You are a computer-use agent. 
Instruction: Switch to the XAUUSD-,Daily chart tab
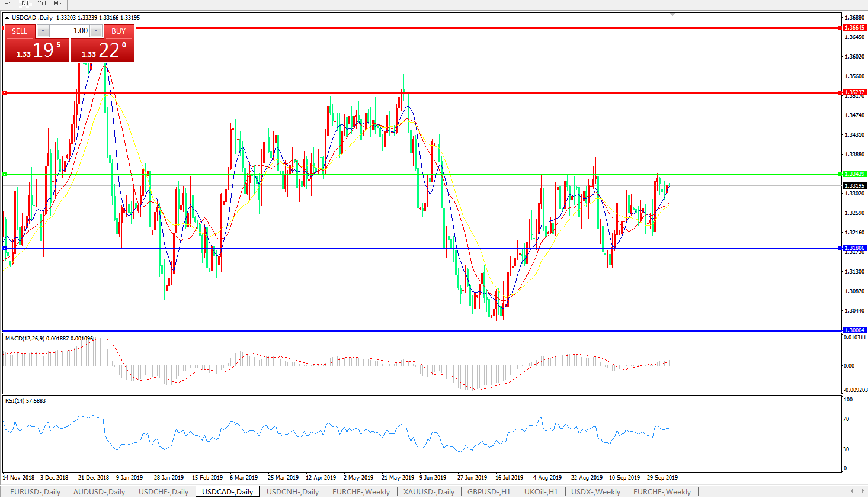tap(428, 491)
